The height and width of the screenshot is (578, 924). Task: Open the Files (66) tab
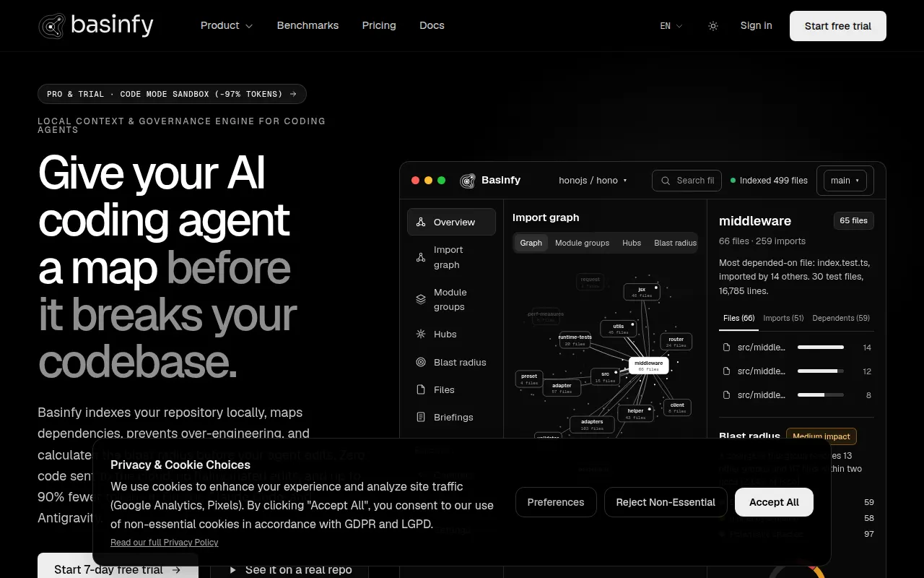pos(738,318)
